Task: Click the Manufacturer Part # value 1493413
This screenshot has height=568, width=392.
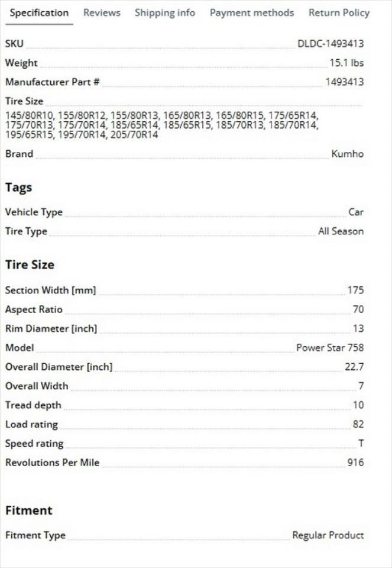Action: coord(345,82)
